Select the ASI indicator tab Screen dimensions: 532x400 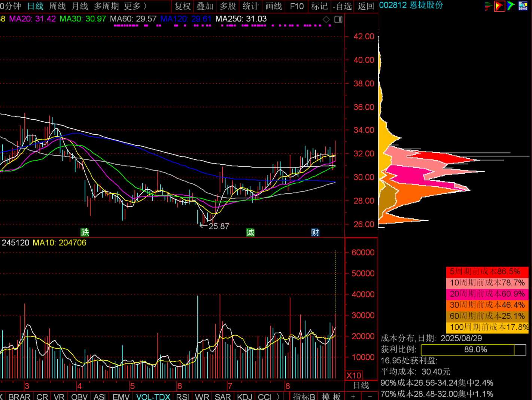[x=100, y=397]
